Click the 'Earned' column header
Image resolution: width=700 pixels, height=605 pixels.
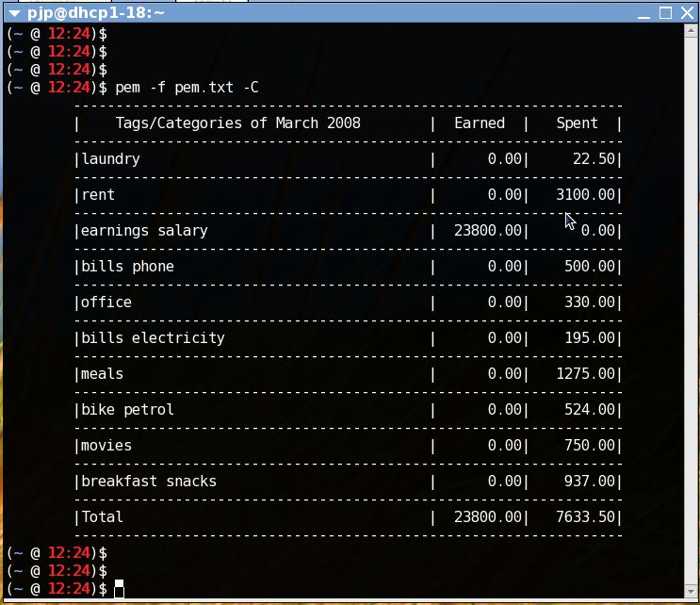coord(479,123)
